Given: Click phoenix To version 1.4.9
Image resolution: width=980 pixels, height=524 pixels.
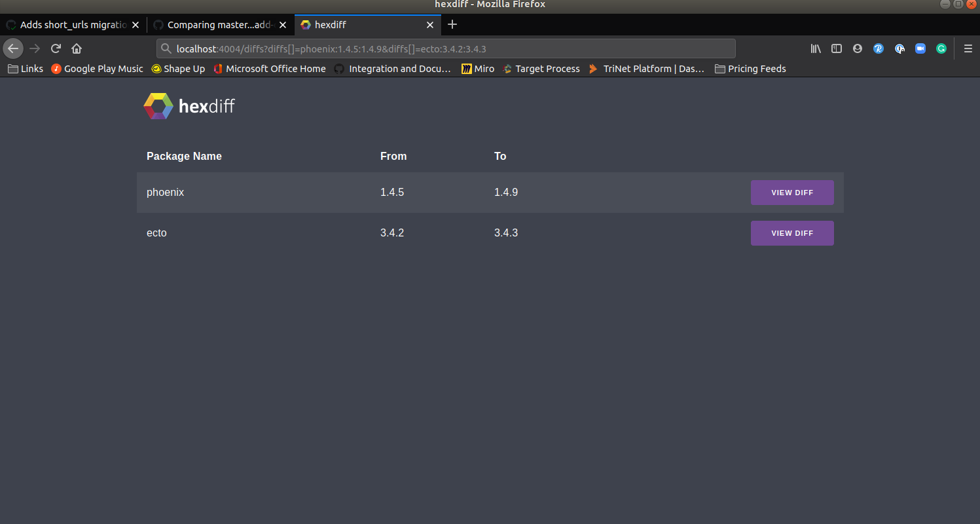Looking at the screenshot, I should [506, 193].
